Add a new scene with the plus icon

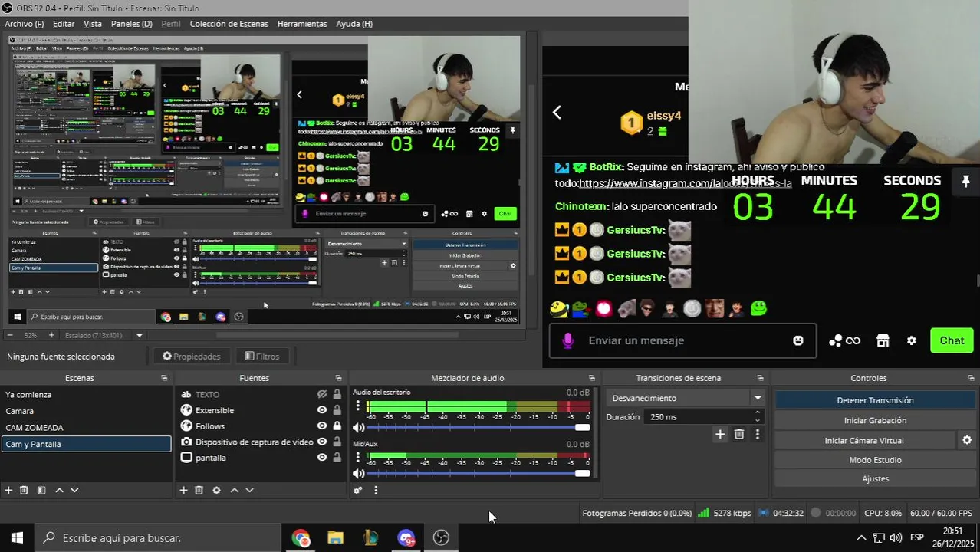click(x=8, y=490)
